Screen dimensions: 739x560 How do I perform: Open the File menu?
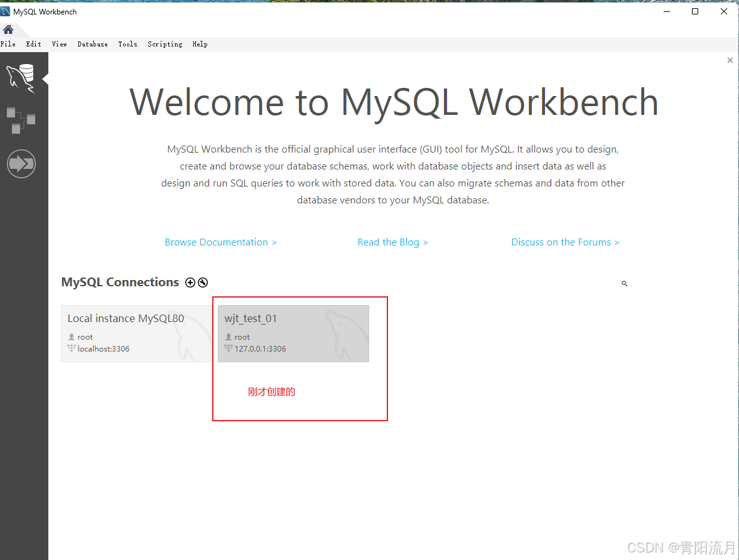8,44
